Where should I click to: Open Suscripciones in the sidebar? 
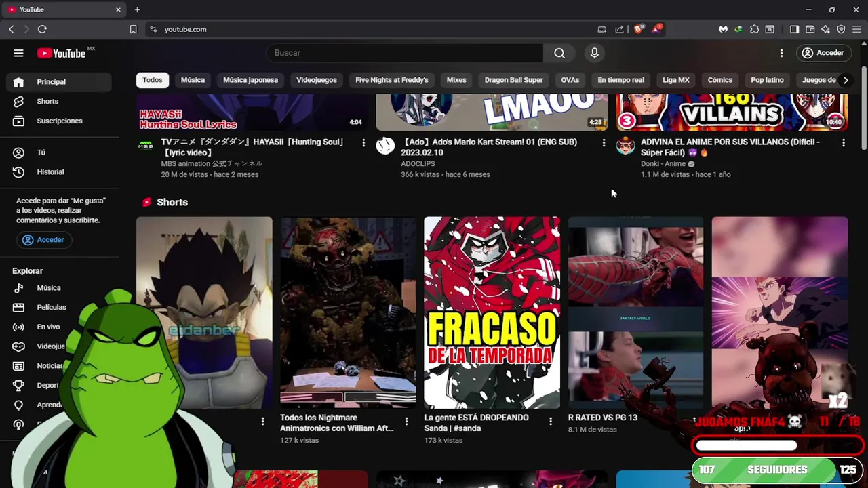coord(59,121)
